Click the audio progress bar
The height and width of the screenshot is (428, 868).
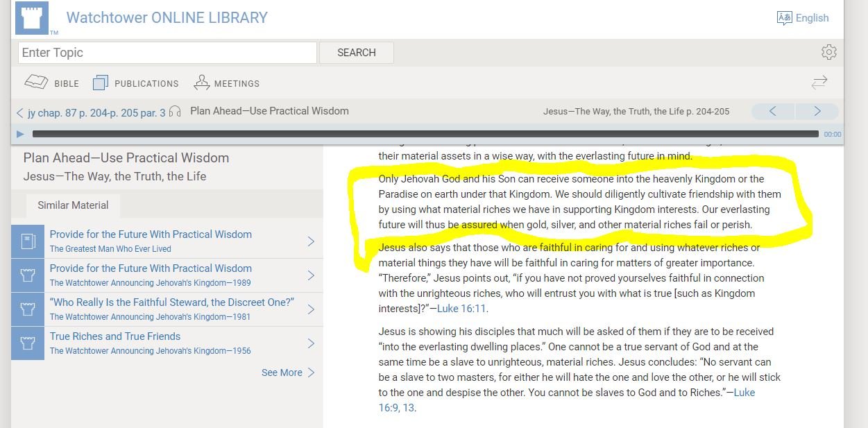(425, 134)
